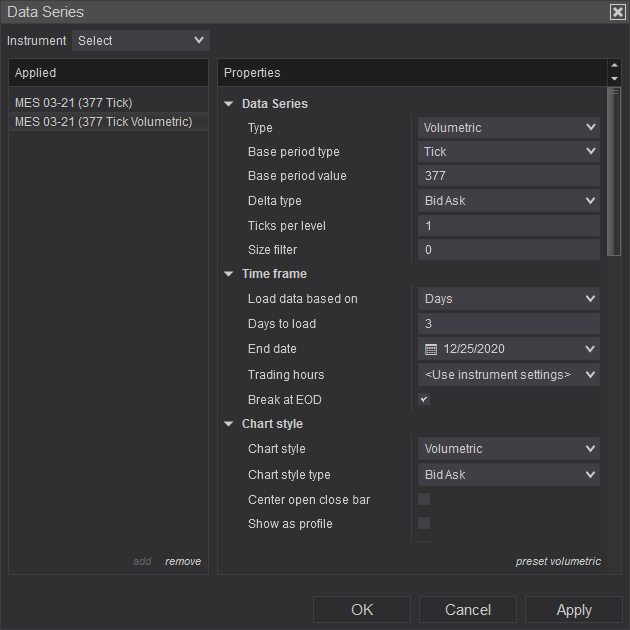Click the Properties panel scroll-up arrow
Image resolution: width=630 pixels, height=630 pixels.
coord(614,67)
